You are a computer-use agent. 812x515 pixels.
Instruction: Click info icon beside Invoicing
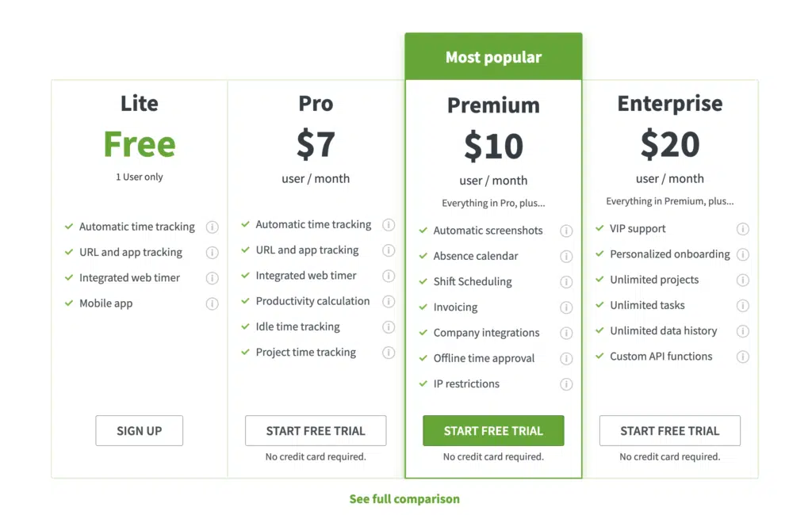(566, 307)
